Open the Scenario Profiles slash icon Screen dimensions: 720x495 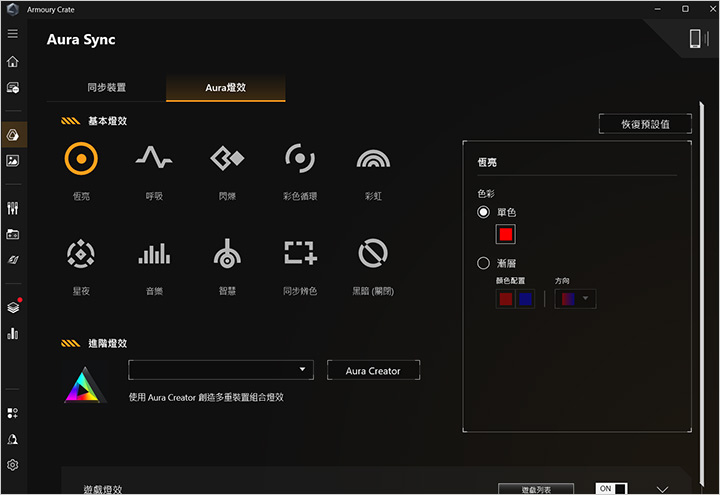pyautogui.click(x=13, y=260)
